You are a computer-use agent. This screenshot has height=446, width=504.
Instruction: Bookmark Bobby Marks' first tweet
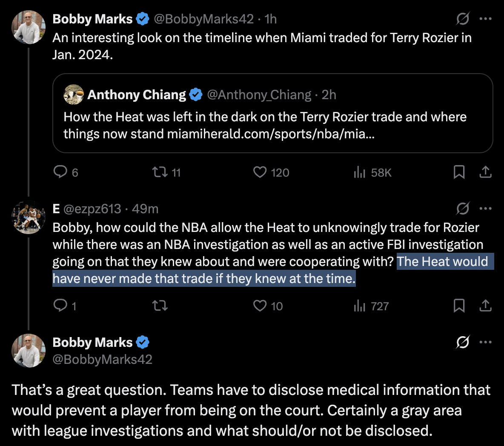pos(459,172)
